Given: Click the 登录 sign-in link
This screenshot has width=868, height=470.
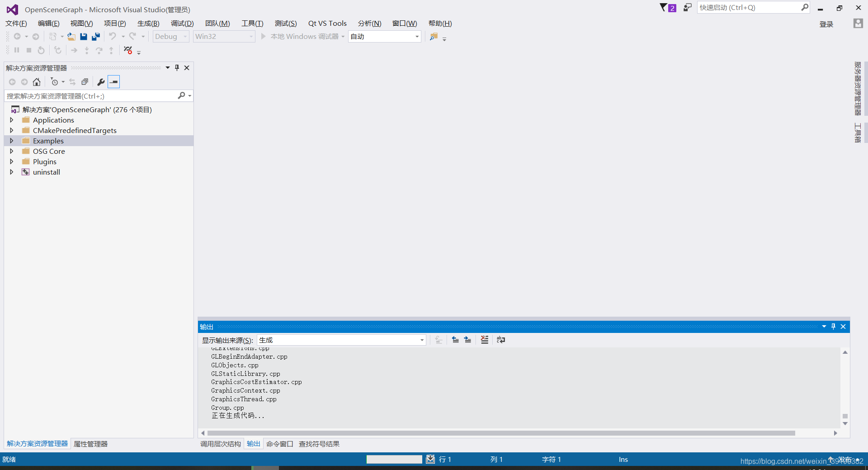Looking at the screenshot, I should tap(826, 24).
